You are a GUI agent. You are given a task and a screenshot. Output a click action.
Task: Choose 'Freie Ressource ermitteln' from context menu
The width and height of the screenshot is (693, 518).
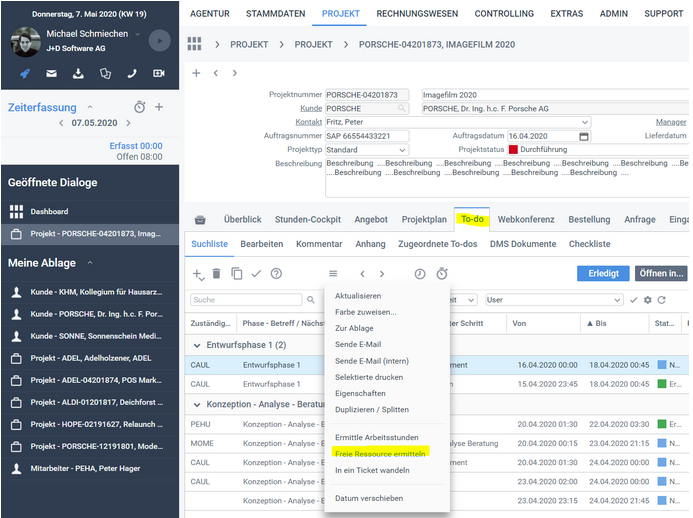380,453
